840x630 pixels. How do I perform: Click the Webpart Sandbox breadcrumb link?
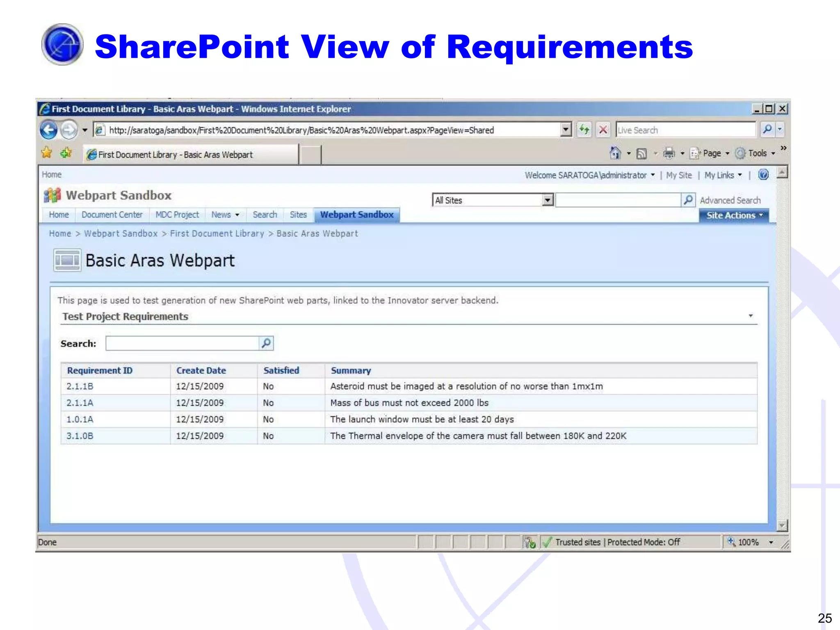coord(121,233)
